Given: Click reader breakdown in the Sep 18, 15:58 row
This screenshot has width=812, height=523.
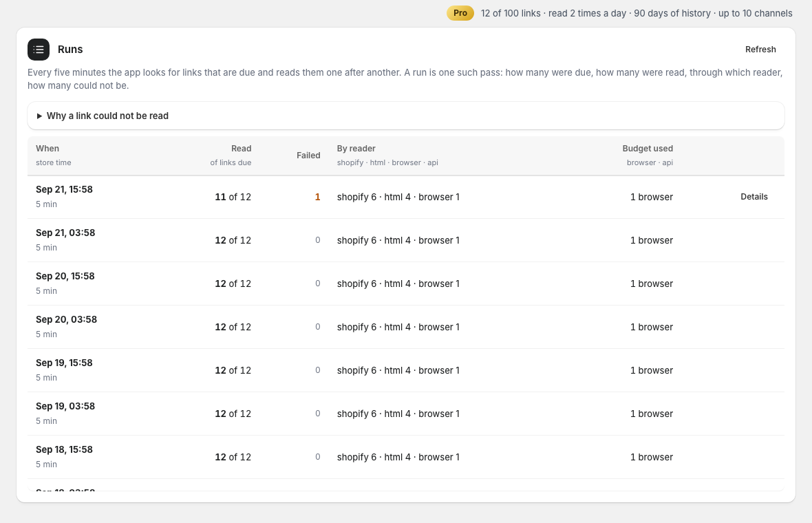Looking at the screenshot, I should [x=398, y=457].
